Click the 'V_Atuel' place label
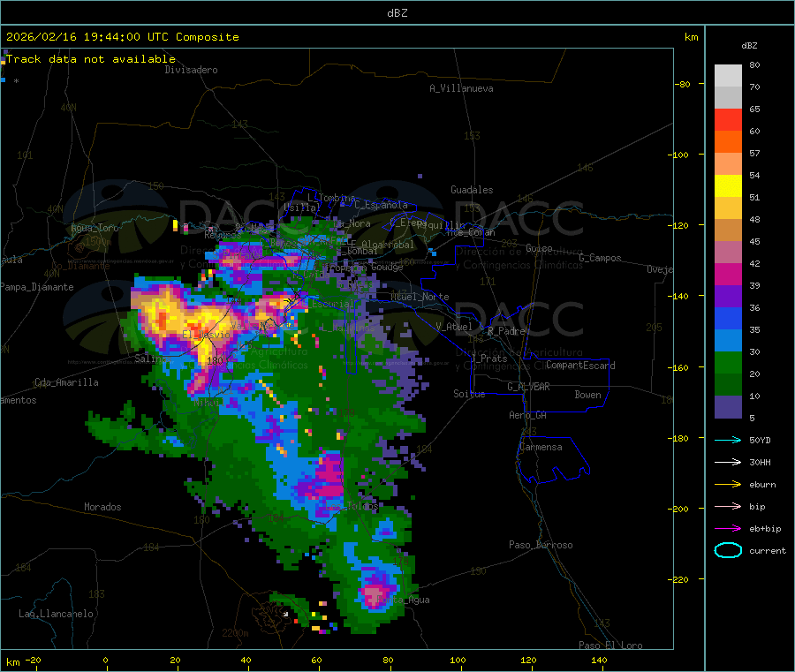 tap(454, 327)
